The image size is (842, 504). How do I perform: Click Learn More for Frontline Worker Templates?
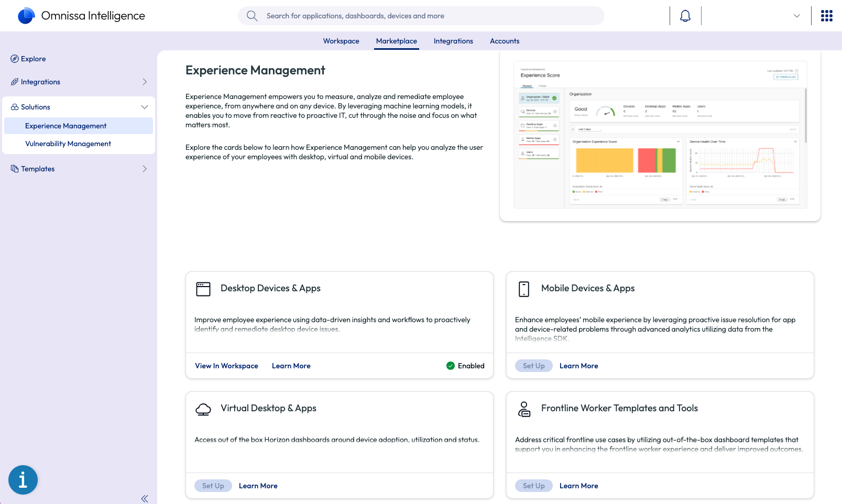point(579,486)
